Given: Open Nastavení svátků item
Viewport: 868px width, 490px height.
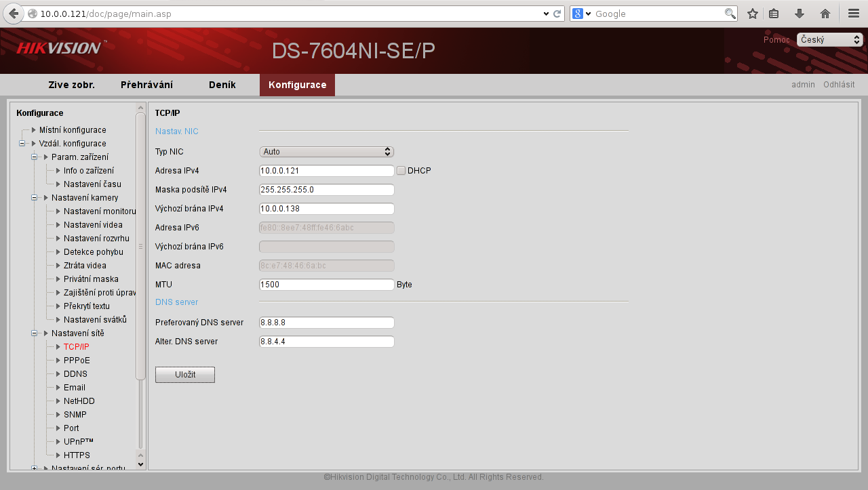Looking at the screenshot, I should point(95,320).
